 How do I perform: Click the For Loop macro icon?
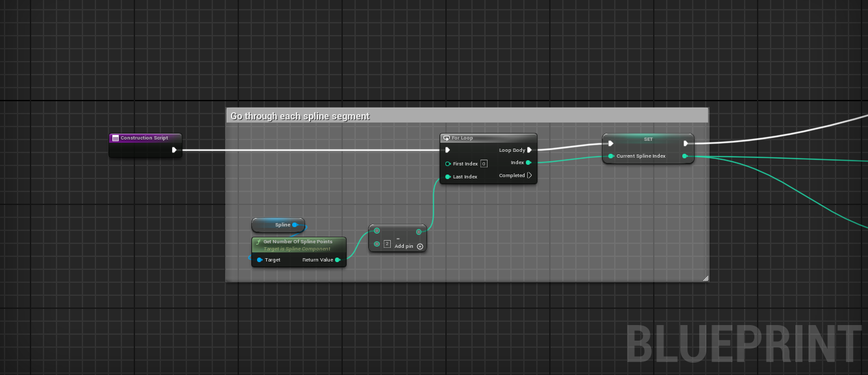pos(447,138)
